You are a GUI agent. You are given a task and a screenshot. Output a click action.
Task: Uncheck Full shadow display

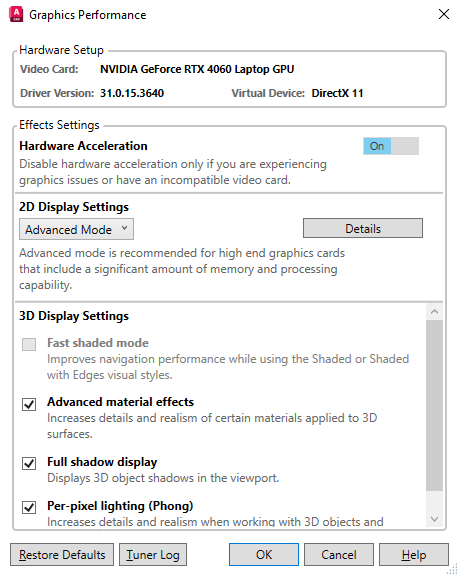pos(29,463)
